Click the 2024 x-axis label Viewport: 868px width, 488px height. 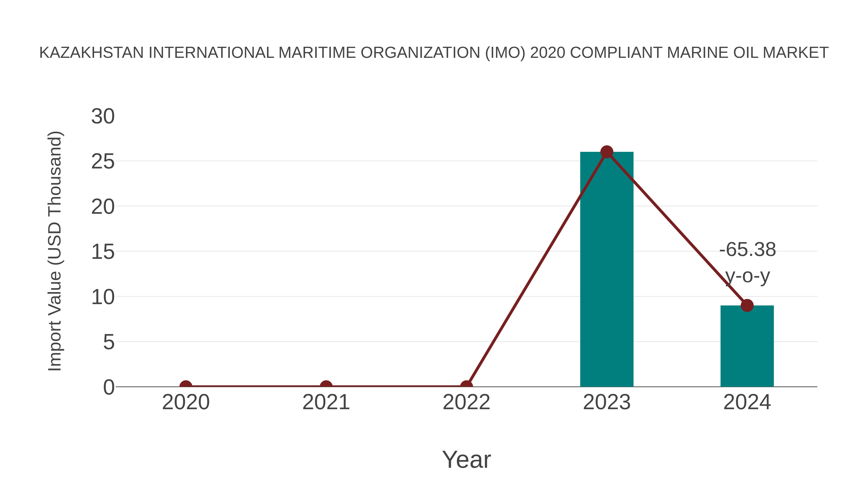coord(747,402)
